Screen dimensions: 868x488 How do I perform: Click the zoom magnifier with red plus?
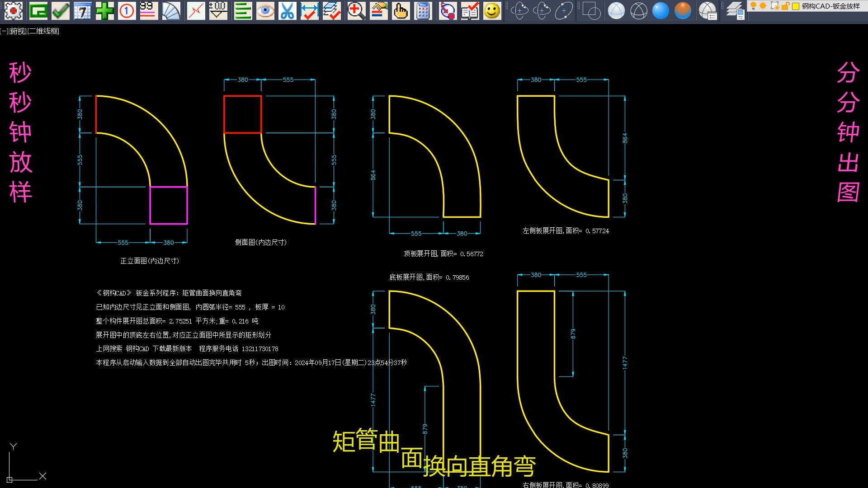pos(356,11)
